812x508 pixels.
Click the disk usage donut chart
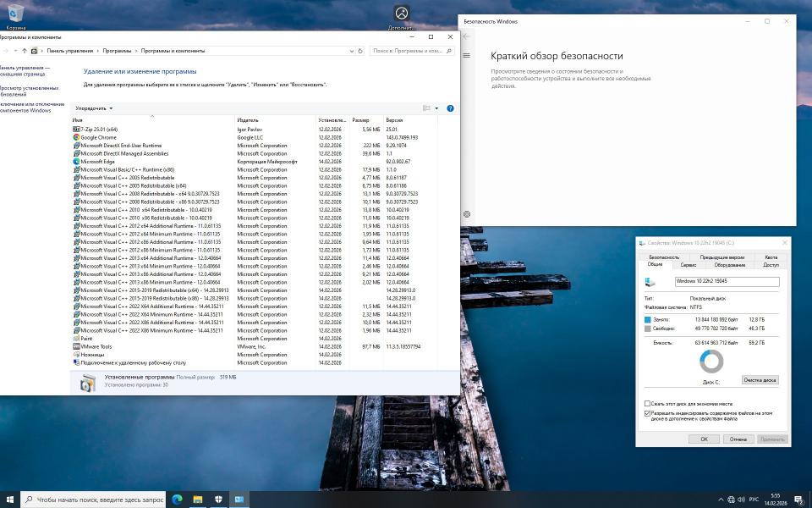pos(711,362)
